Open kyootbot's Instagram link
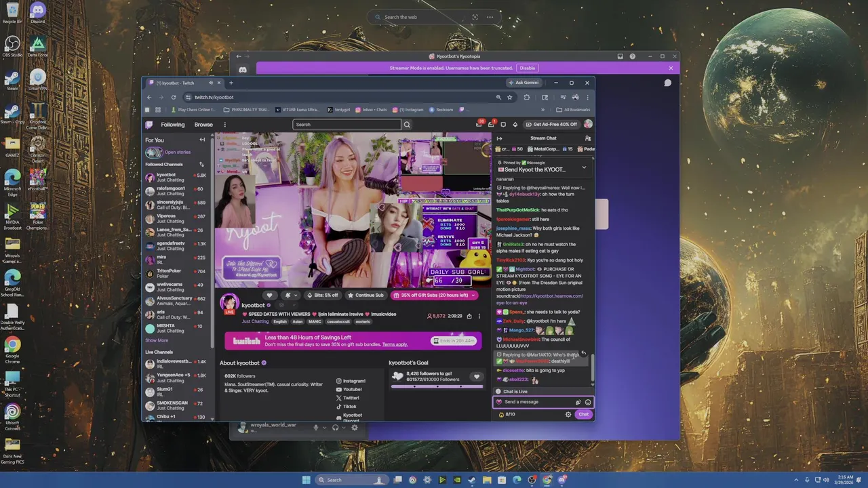The height and width of the screenshot is (488, 868). (x=351, y=381)
